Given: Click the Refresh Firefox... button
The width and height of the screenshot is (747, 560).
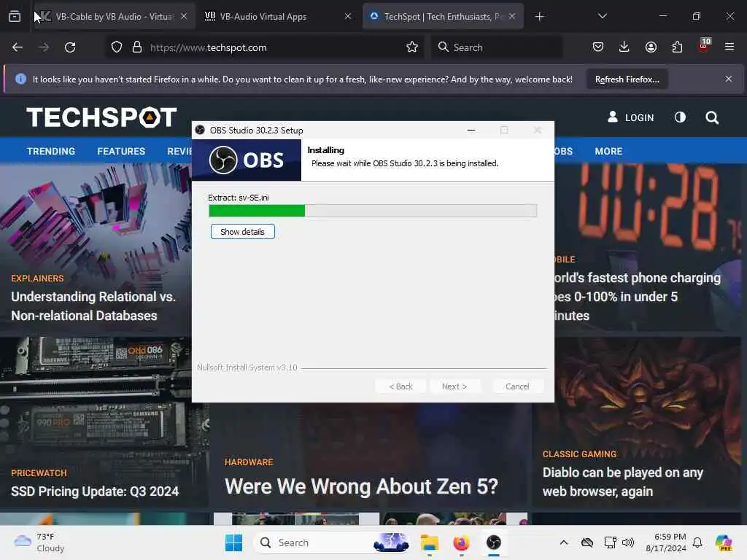Looking at the screenshot, I should 627,79.
